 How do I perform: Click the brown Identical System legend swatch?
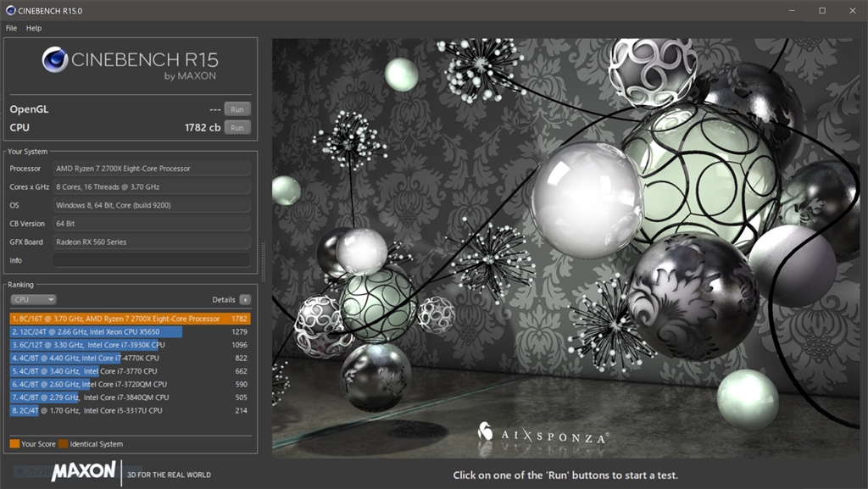(x=64, y=443)
